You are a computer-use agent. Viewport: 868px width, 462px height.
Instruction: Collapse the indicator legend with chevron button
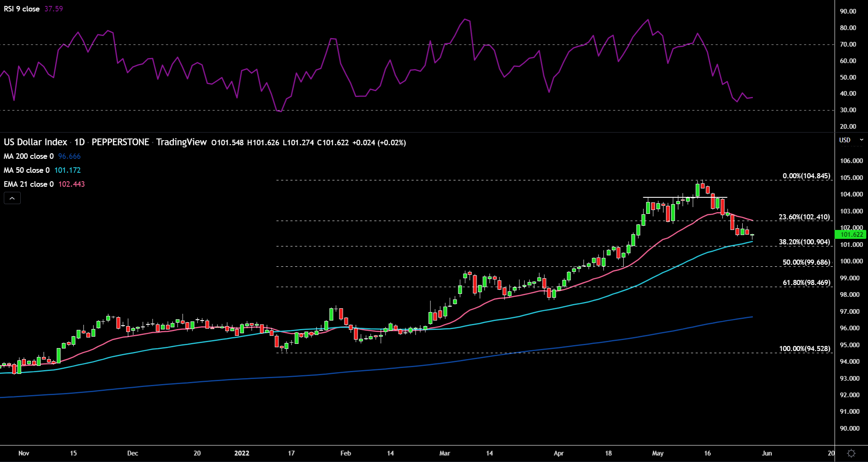pyautogui.click(x=12, y=198)
